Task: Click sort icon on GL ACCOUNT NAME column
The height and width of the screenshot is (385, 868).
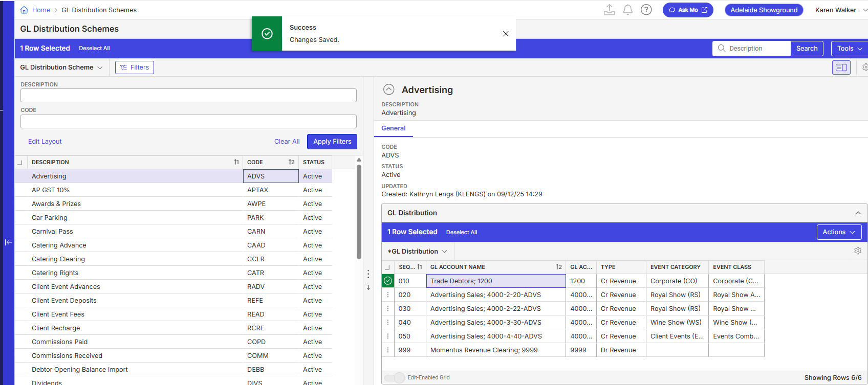Action: click(x=559, y=267)
